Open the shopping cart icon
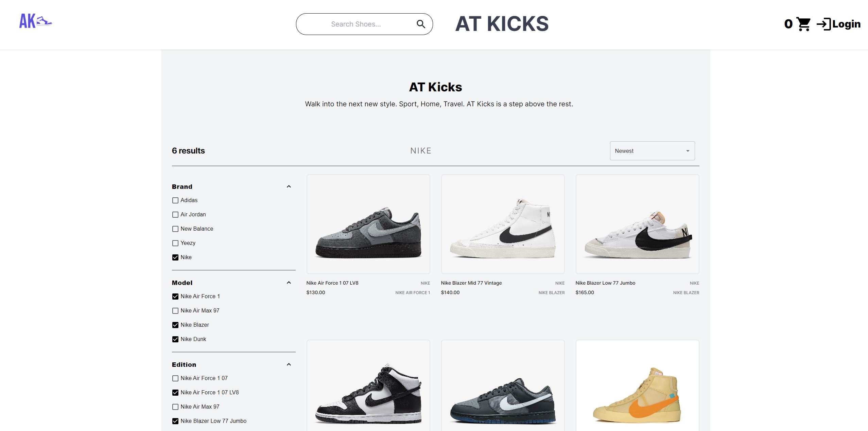 point(803,24)
